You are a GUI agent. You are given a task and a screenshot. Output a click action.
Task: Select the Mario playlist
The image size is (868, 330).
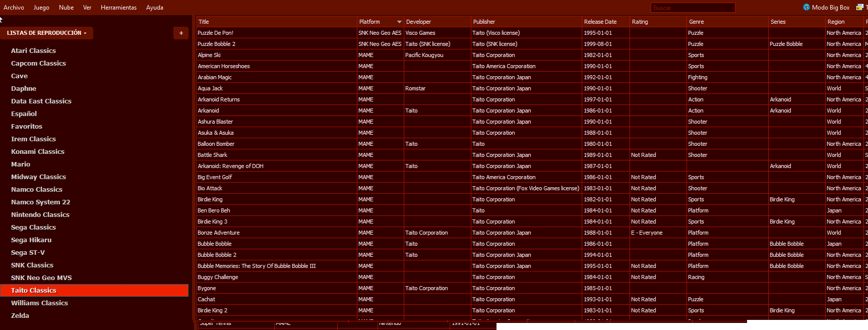94,164
